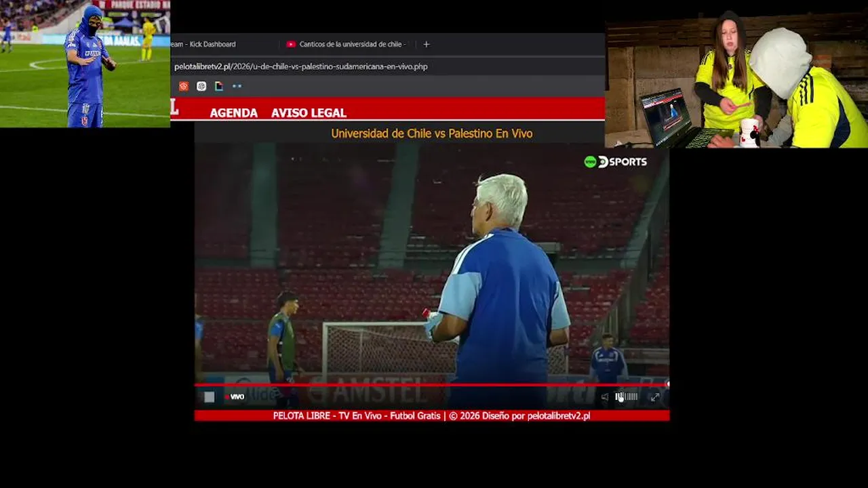Click the PELOTA LIBRE footer banner text
Viewport: 868px width, 488px height.
click(431, 415)
